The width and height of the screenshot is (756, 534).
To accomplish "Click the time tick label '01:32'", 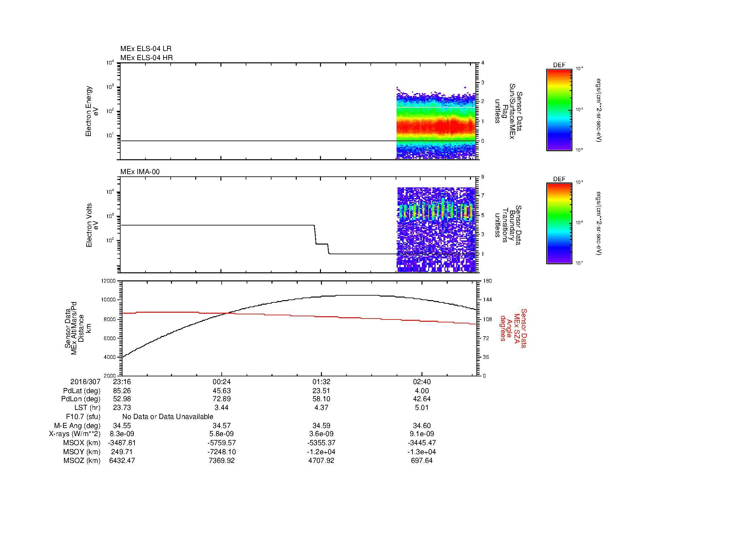I will point(321,382).
